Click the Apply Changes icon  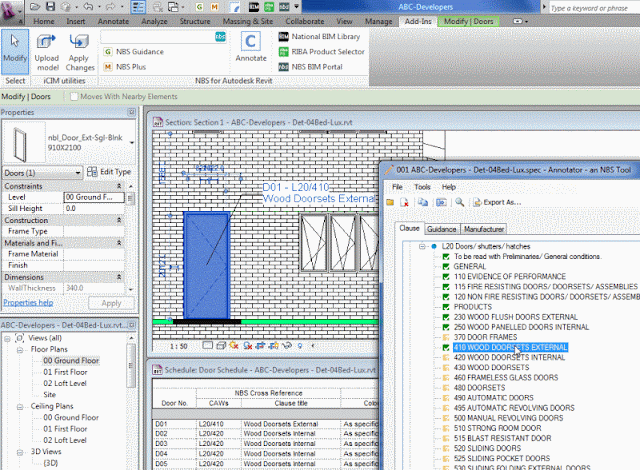(x=79, y=41)
